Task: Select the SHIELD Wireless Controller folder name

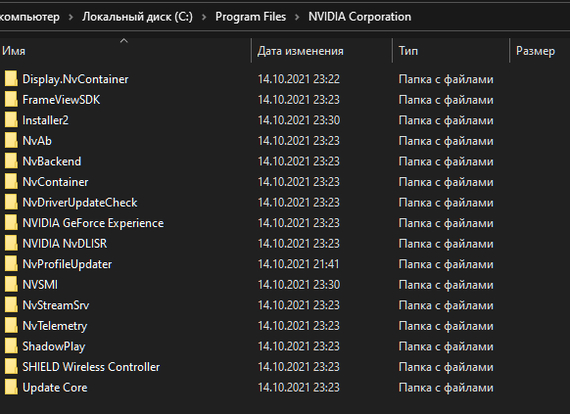Action: [x=91, y=367]
